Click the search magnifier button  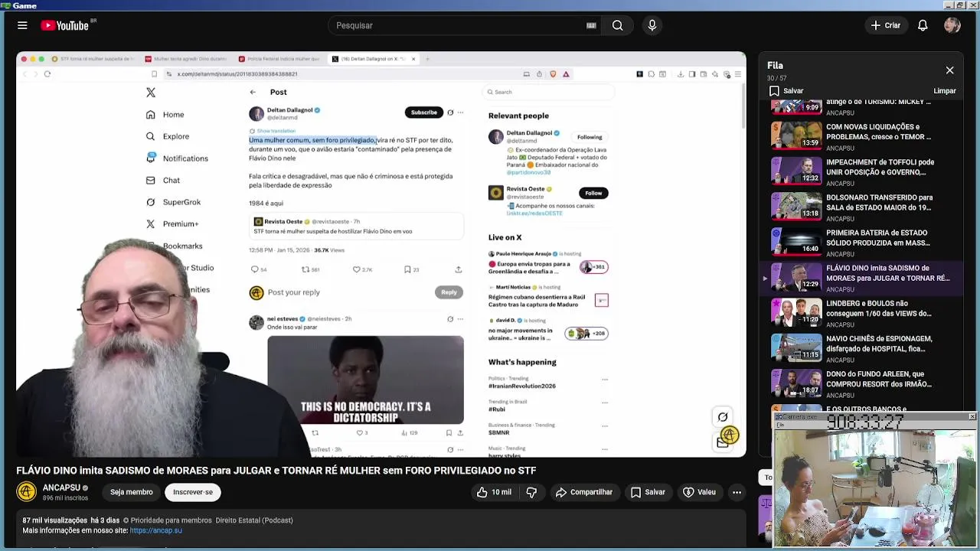coord(617,25)
